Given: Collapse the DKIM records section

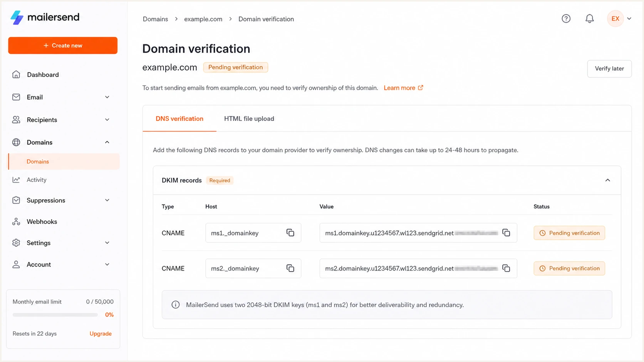Looking at the screenshot, I should pyautogui.click(x=607, y=180).
